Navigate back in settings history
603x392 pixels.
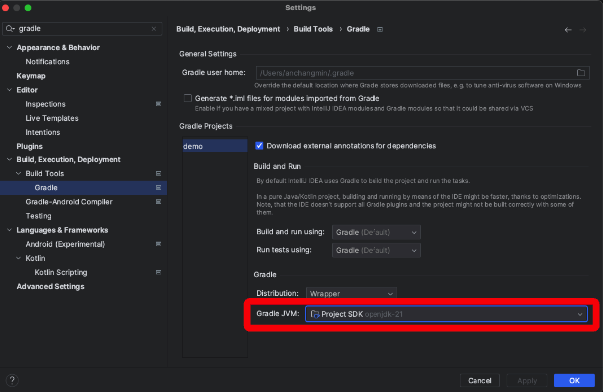click(x=568, y=30)
